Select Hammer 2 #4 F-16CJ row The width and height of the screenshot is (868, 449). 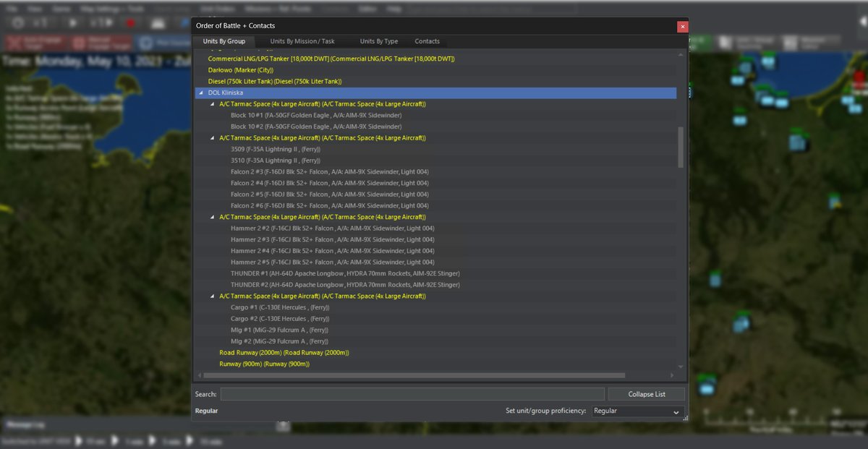pos(435,251)
